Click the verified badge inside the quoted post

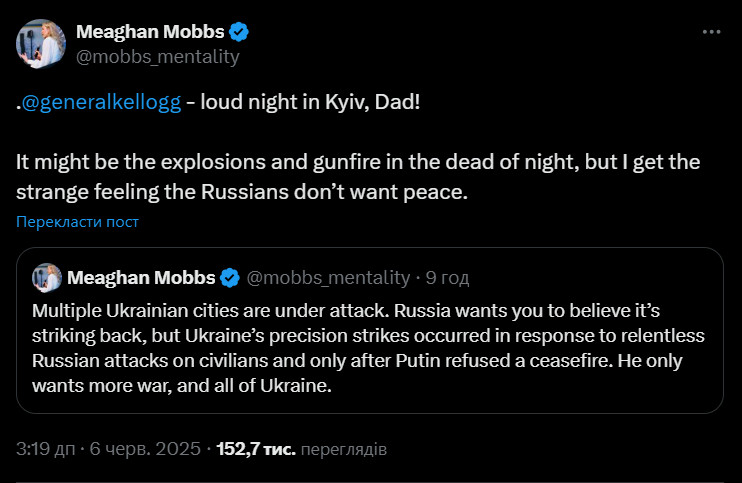(230, 277)
